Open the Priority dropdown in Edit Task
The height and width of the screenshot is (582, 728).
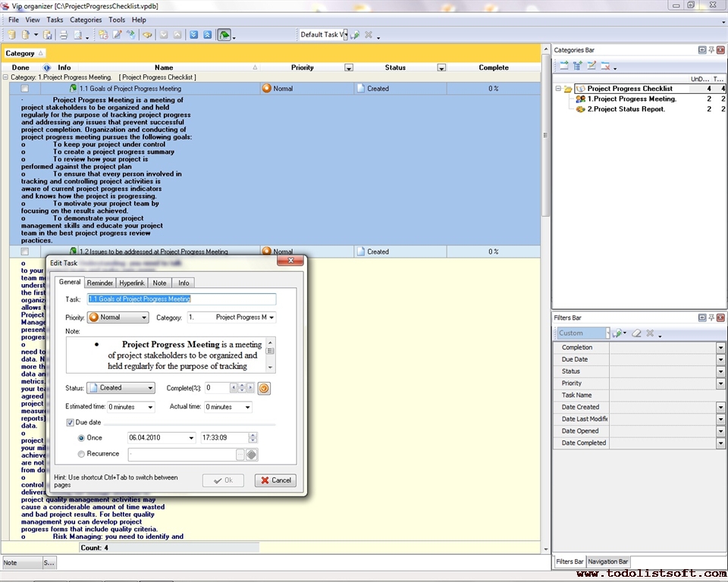click(x=143, y=318)
